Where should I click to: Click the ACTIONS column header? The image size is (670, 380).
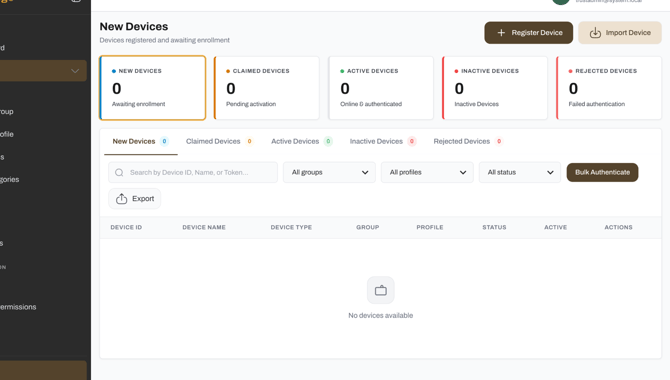coord(618,227)
